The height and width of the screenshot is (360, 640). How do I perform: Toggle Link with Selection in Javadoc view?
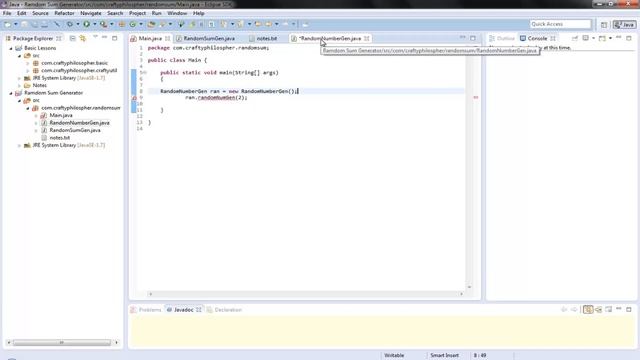tap(588, 310)
